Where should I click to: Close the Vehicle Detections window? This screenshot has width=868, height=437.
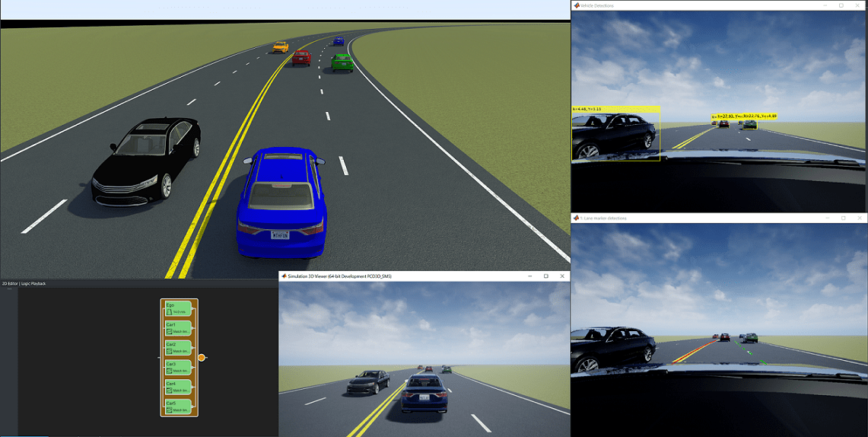coord(859,5)
